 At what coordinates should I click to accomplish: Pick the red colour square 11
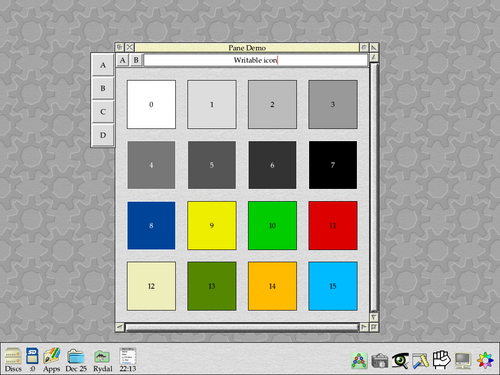(x=333, y=225)
